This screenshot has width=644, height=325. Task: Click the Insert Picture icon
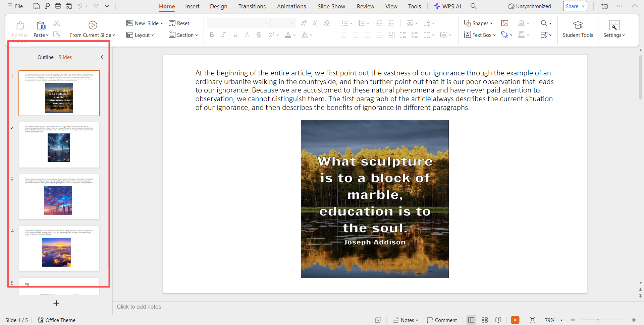click(505, 23)
